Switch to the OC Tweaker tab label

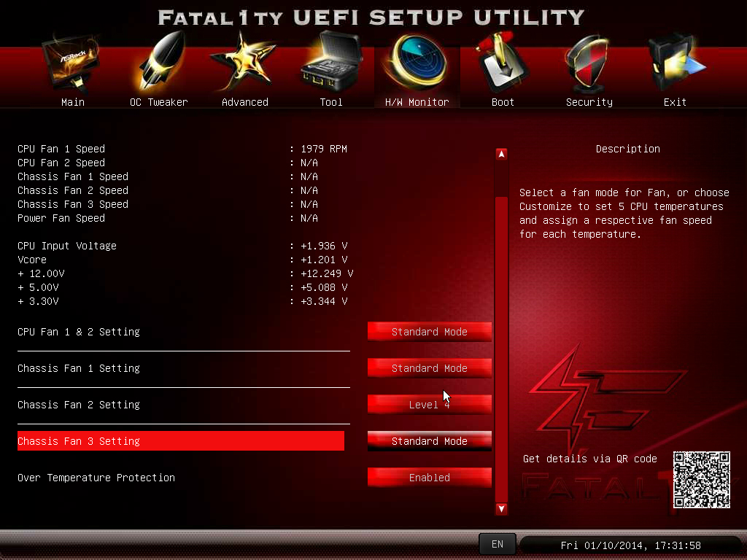pos(158,102)
